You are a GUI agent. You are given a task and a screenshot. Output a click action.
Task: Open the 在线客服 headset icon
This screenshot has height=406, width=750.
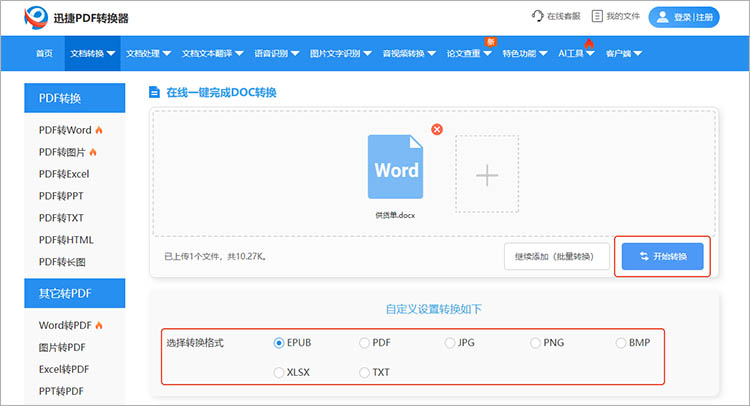pyautogui.click(x=538, y=16)
